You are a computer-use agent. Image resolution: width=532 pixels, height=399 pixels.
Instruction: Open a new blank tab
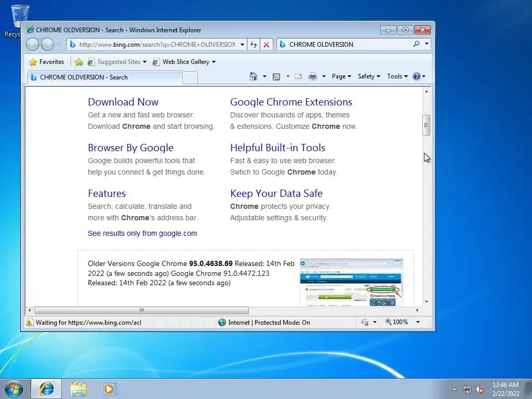[x=190, y=78]
